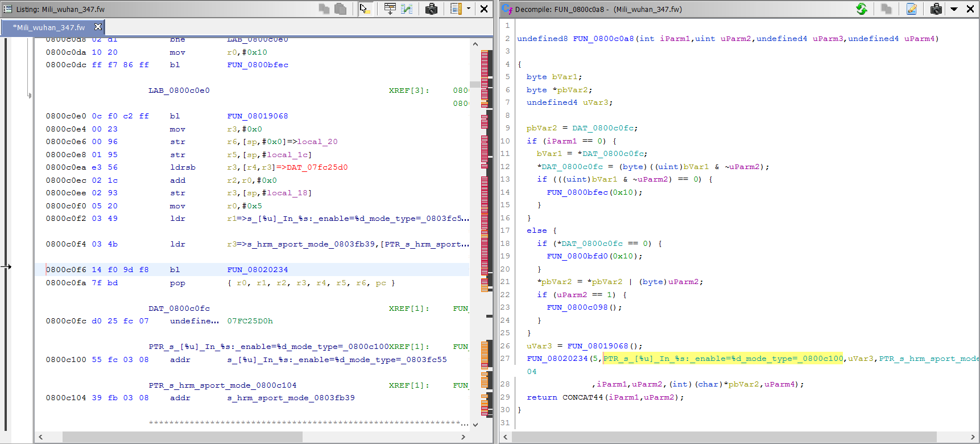Viewport: 980px width, 444px height.
Task: Click FUN_08020234 on decompile line 27
Action: 557,359
